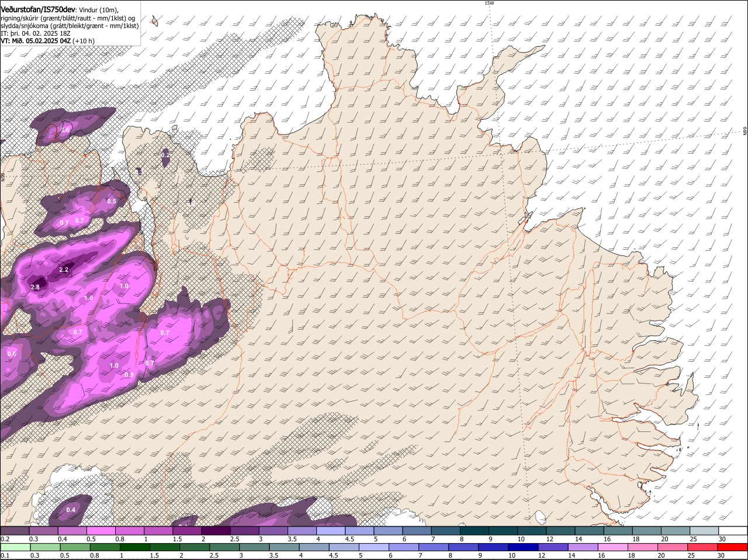The image size is (748, 560).
Task: Click the Veðurstofan/IS750dev title text
Action: 38,9
